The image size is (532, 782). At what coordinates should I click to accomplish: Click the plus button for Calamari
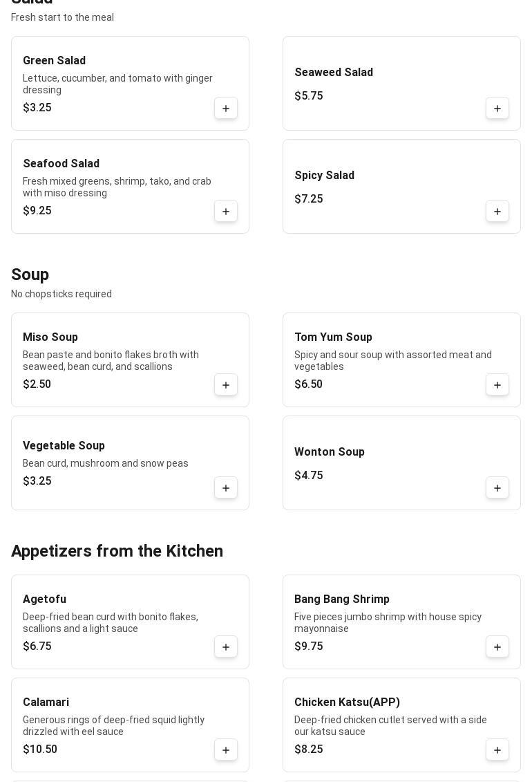(x=226, y=750)
